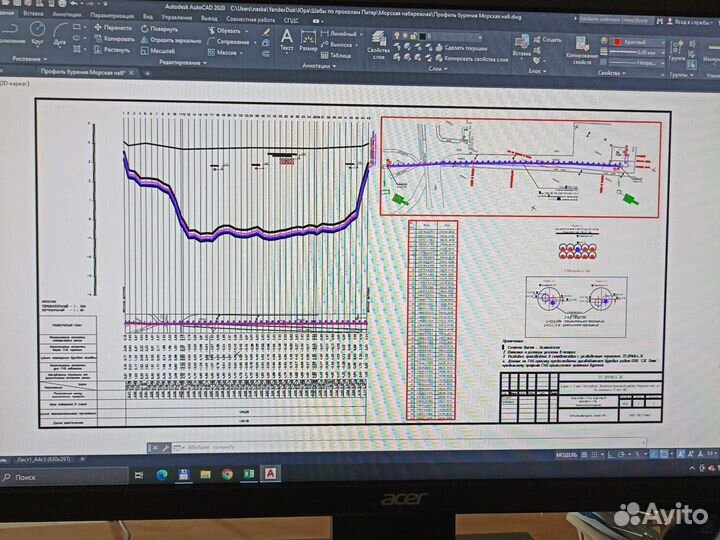Switch to the Вставка ribbon tab

(33, 17)
